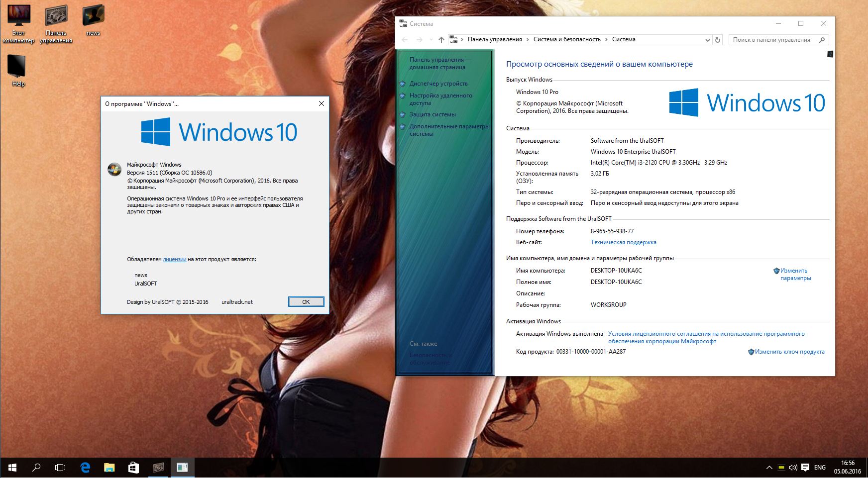Open the Microsoft license terms link

coord(706,337)
